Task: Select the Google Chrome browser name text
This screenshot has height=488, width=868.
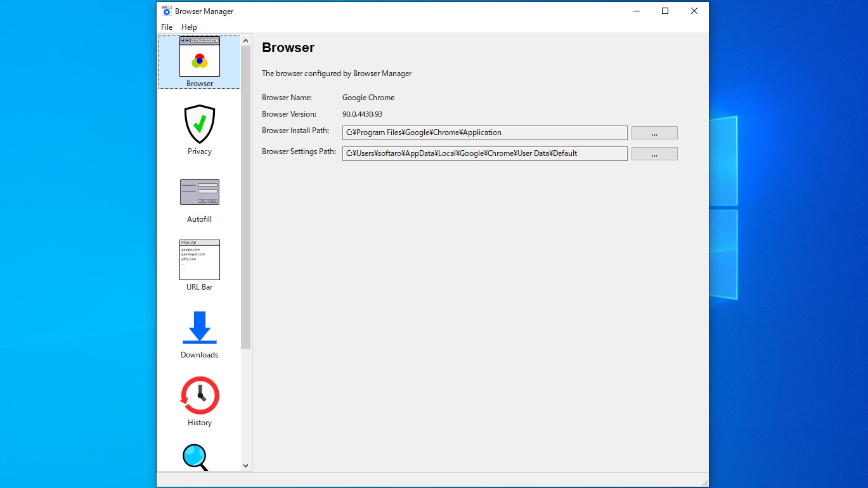Action: tap(368, 98)
